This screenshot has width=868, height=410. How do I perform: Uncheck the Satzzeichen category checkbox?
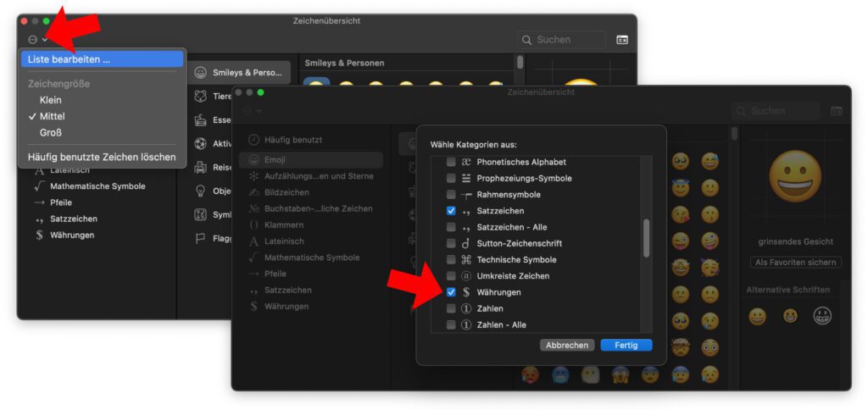point(451,211)
